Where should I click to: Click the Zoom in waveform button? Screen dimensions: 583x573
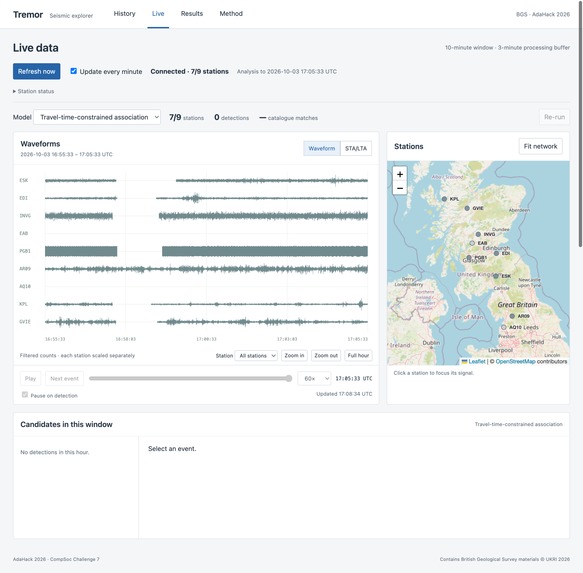pos(294,356)
